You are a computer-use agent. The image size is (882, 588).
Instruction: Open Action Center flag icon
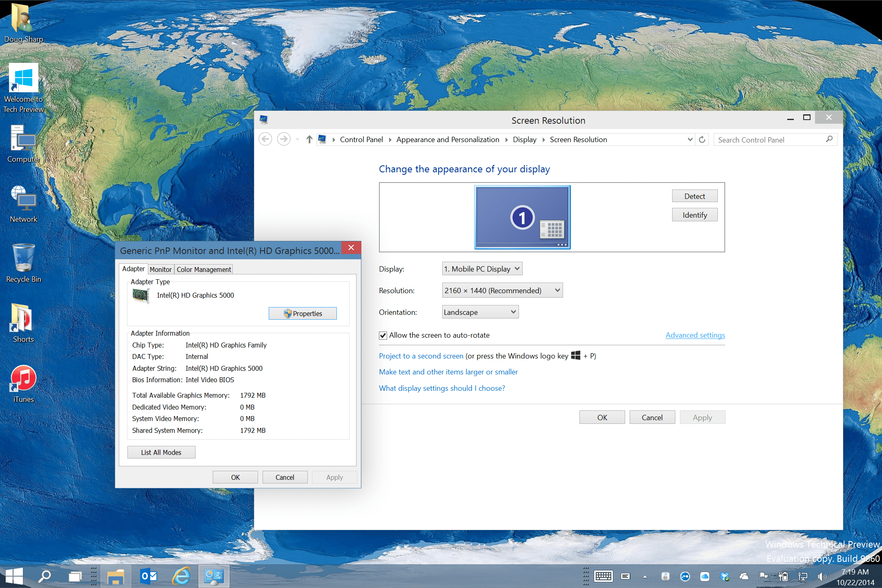click(x=764, y=576)
